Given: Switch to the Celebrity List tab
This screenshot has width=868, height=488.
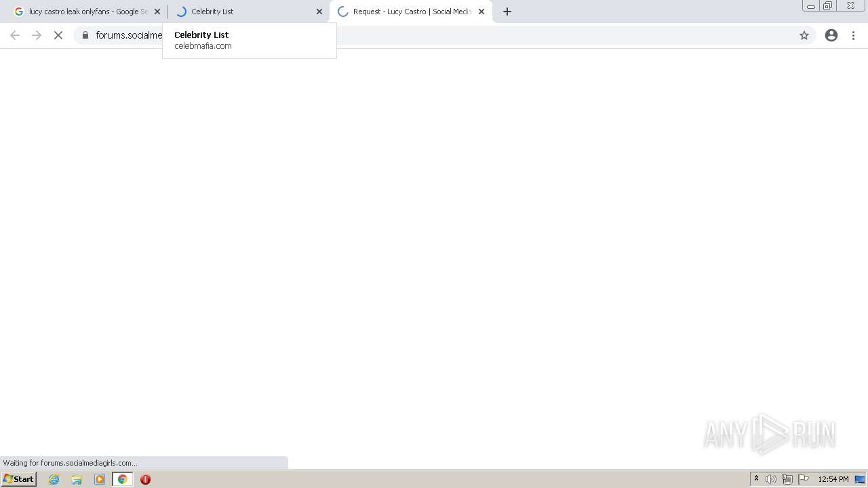Looking at the screenshot, I should pyautogui.click(x=248, y=12).
